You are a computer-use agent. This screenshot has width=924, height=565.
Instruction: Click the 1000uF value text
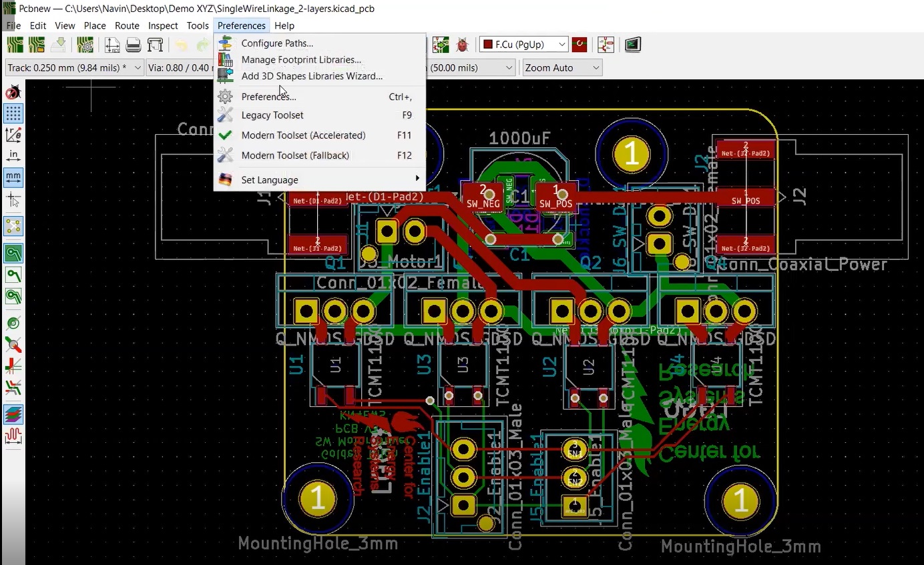(520, 139)
